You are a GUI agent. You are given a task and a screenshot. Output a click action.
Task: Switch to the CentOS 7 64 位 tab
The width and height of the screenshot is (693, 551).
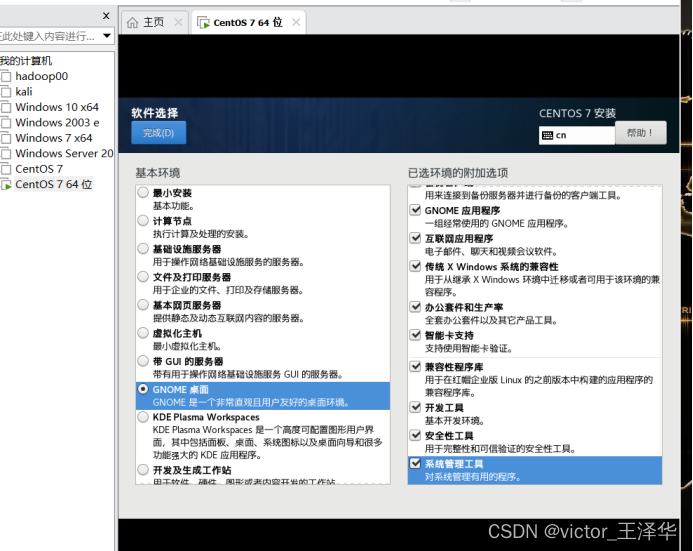(x=248, y=22)
